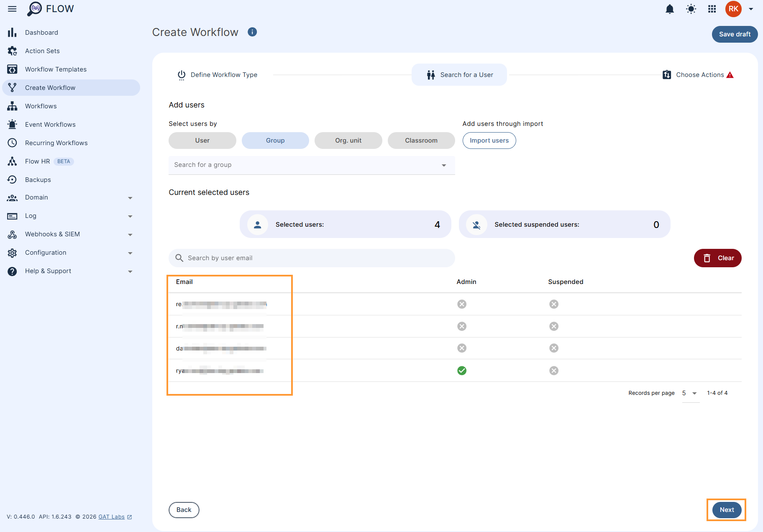Expand the Log submenu arrow
This screenshot has height=532, width=763.
pos(130,216)
